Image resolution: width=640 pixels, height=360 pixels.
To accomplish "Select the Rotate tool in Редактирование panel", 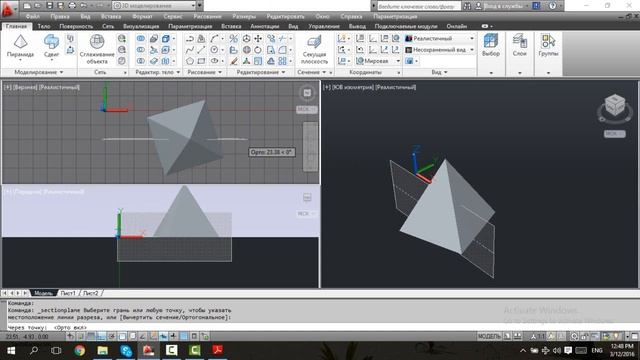I will pyautogui.click(x=258, y=50).
